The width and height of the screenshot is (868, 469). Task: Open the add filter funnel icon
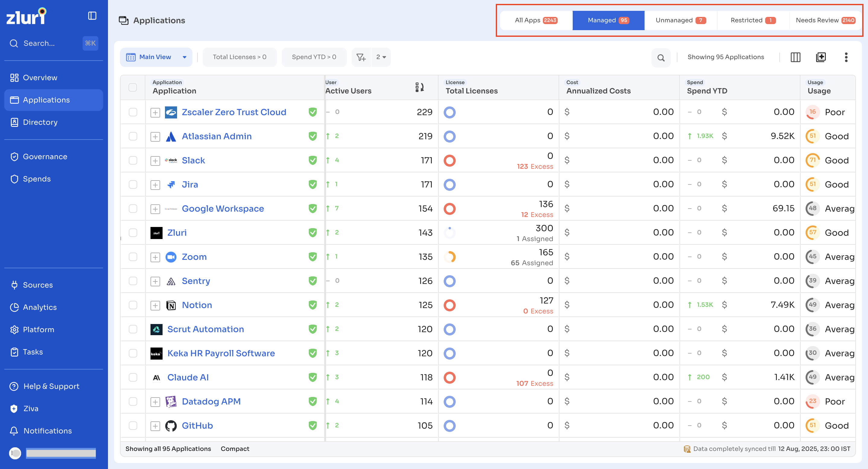[361, 57]
